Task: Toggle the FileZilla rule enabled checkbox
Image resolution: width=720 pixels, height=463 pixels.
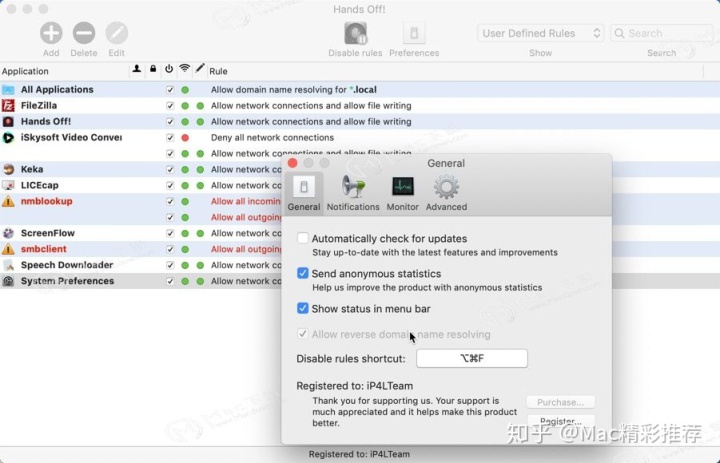Action: [x=170, y=106]
